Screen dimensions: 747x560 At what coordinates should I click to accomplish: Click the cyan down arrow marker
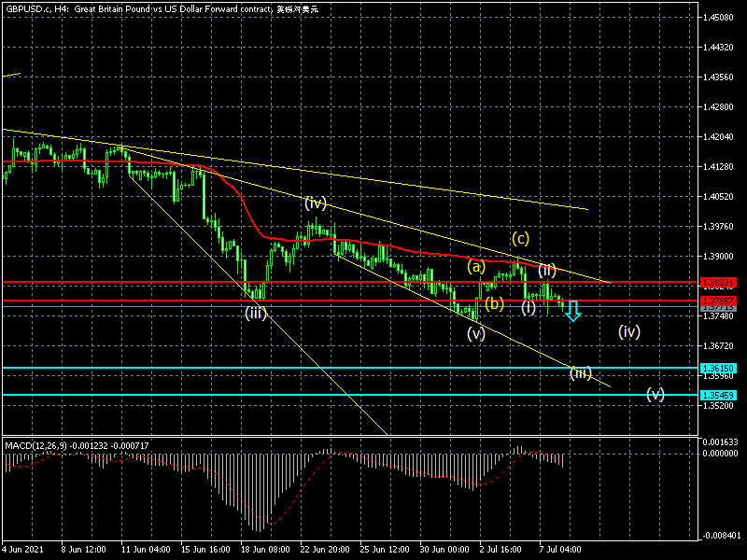click(572, 311)
